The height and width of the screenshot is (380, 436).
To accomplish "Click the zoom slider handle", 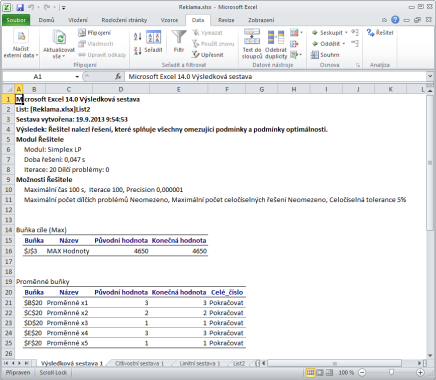I will pos(391,372).
